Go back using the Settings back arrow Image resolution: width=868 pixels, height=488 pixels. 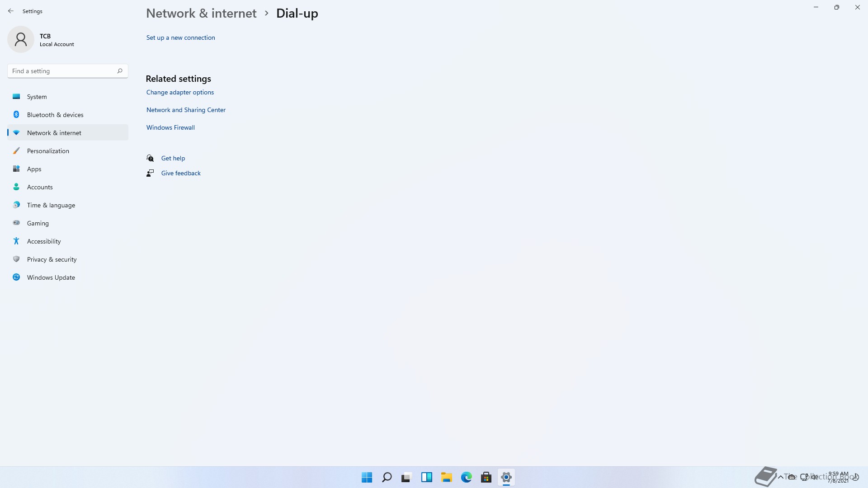coord(11,11)
